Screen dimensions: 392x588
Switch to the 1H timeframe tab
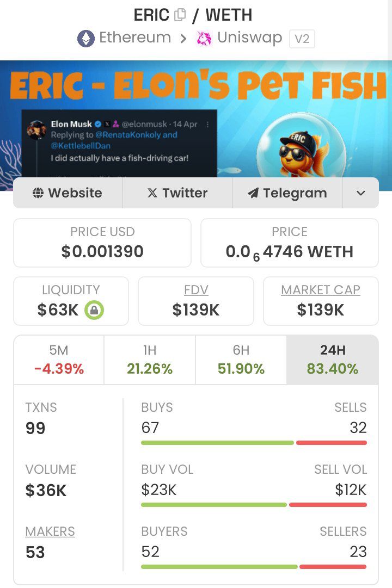(150, 360)
